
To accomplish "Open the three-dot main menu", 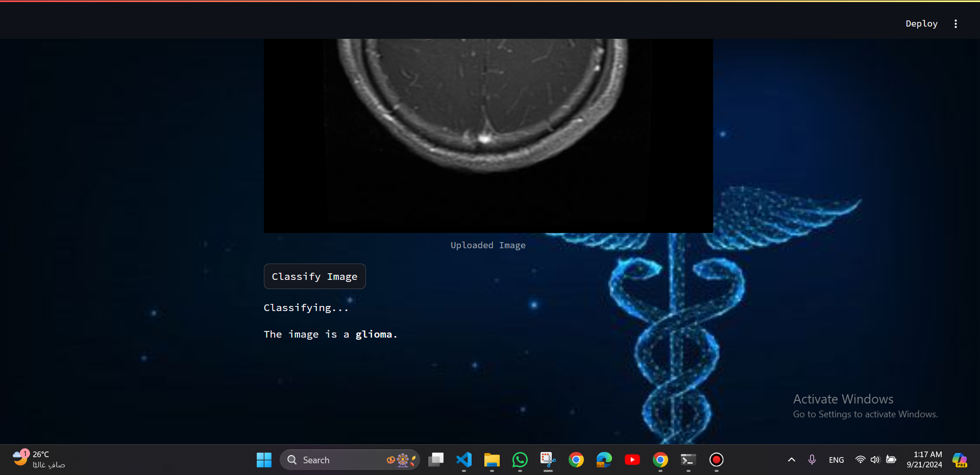I will click(955, 23).
